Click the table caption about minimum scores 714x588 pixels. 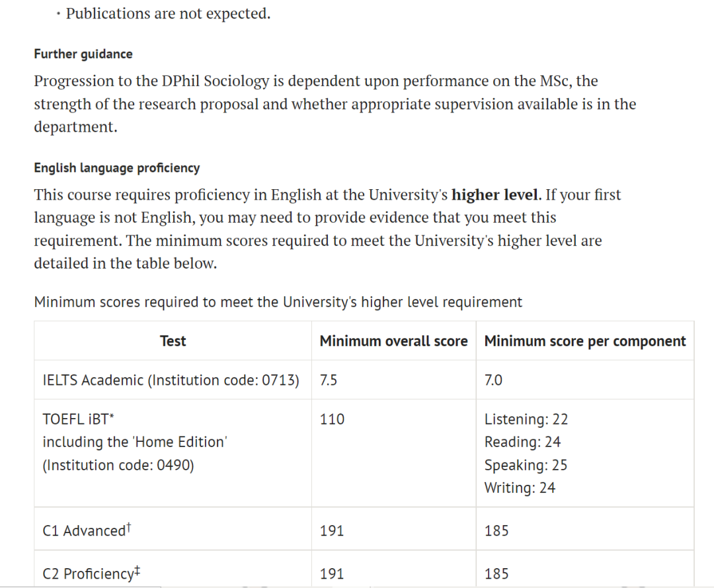[278, 302]
